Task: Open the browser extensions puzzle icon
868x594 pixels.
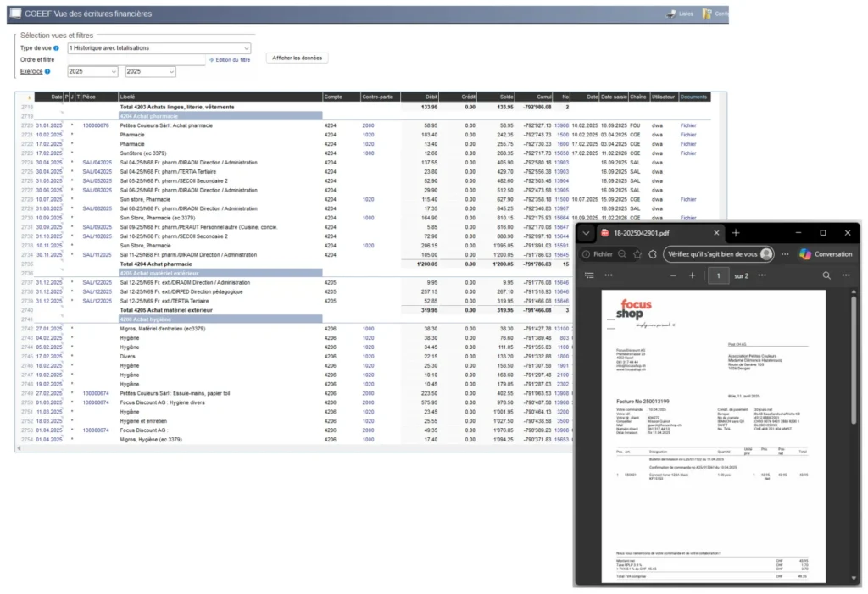Action: pos(654,254)
